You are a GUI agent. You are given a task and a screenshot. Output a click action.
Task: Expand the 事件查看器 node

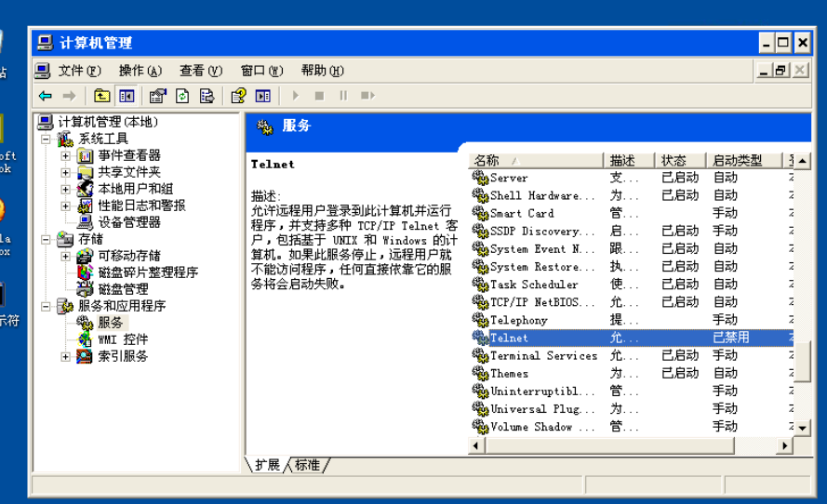click(x=65, y=155)
